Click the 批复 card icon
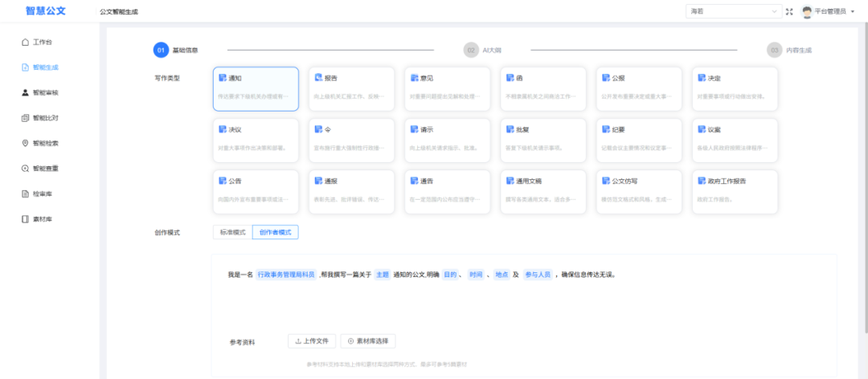Viewport: 868px width, 379px height. tap(510, 129)
